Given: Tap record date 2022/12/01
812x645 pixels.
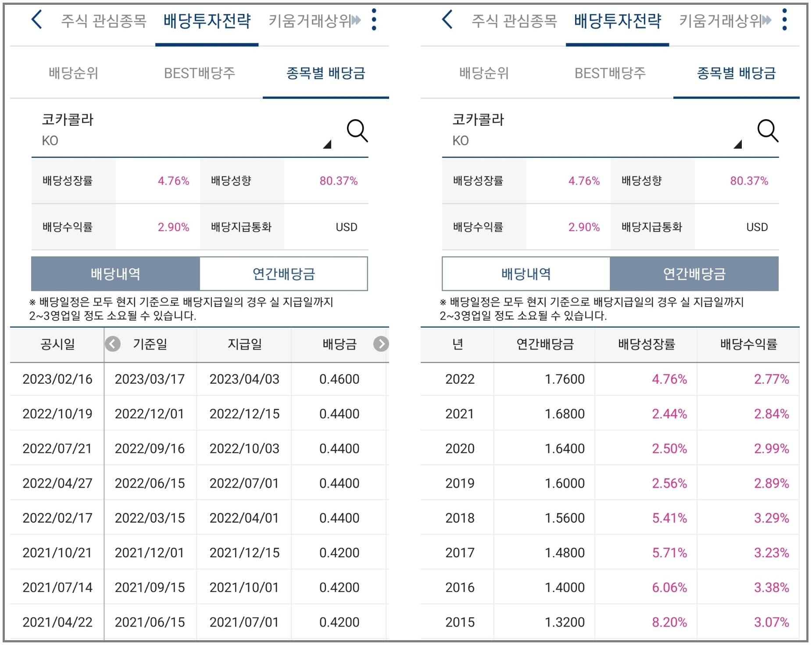Looking at the screenshot, I should [x=150, y=413].
